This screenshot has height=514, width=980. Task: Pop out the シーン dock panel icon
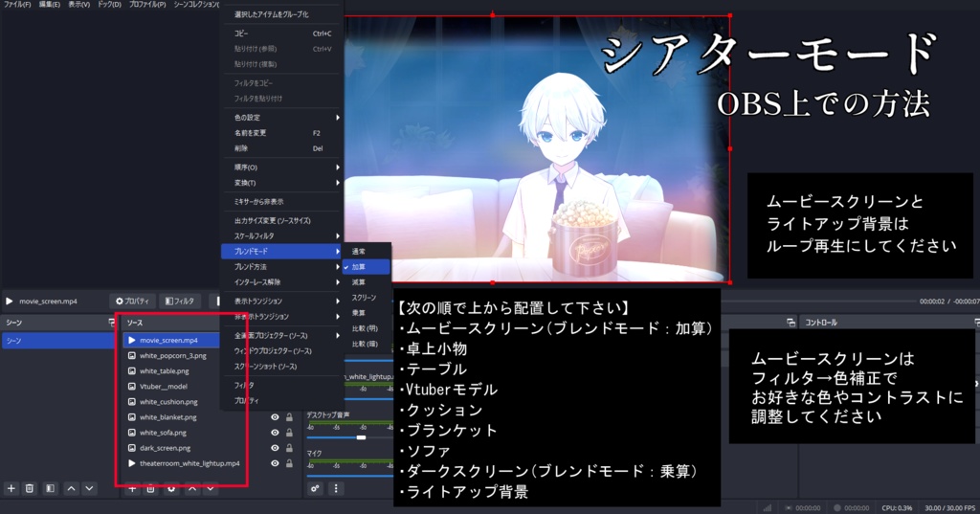pyautogui.click(x=111, y=323)
